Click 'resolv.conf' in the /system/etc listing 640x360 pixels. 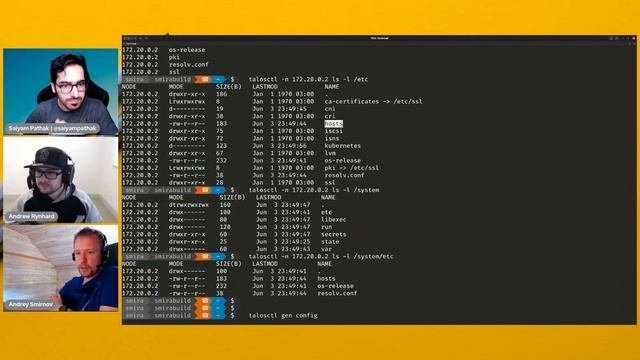tap(337, 293)
